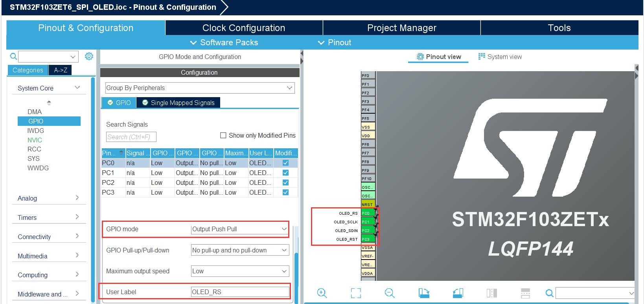The width and height of the screenshot is (644, 304).
Task: Select DMA under System Core
Action: [x=35, y=112]
